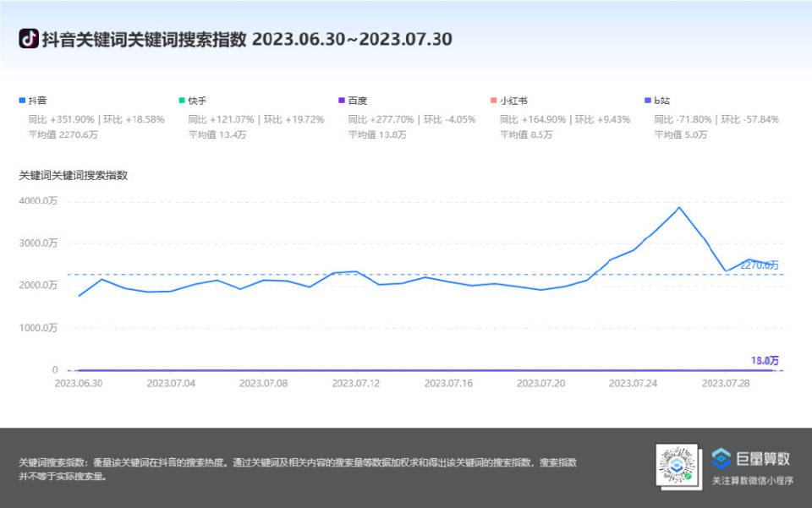The height and width of the screenshot is (508, 812).
Task: Click the 2023.07.24 x-axis date label
Action: pos(633,384)
